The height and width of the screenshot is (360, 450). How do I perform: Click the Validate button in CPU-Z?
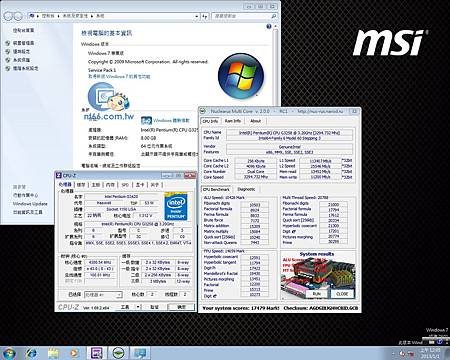click(154, 307)
